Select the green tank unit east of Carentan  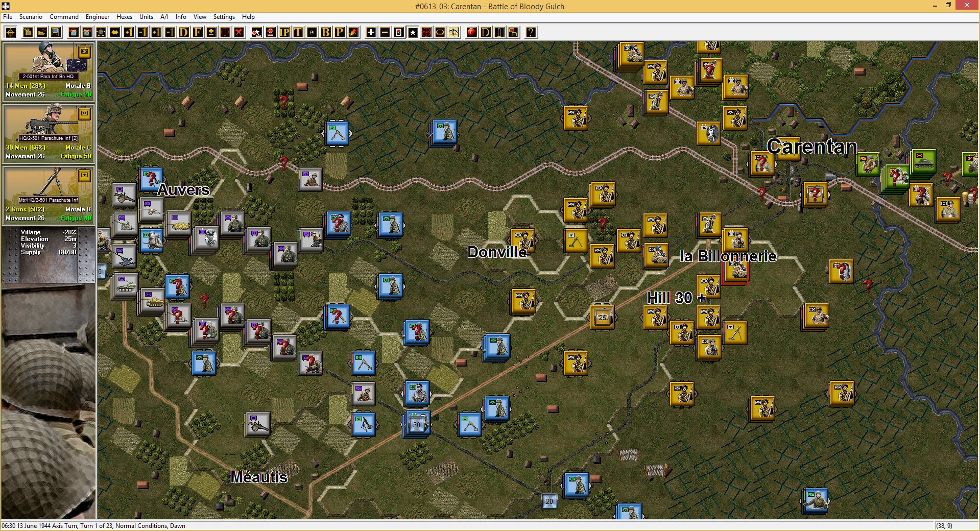[923, 162]
